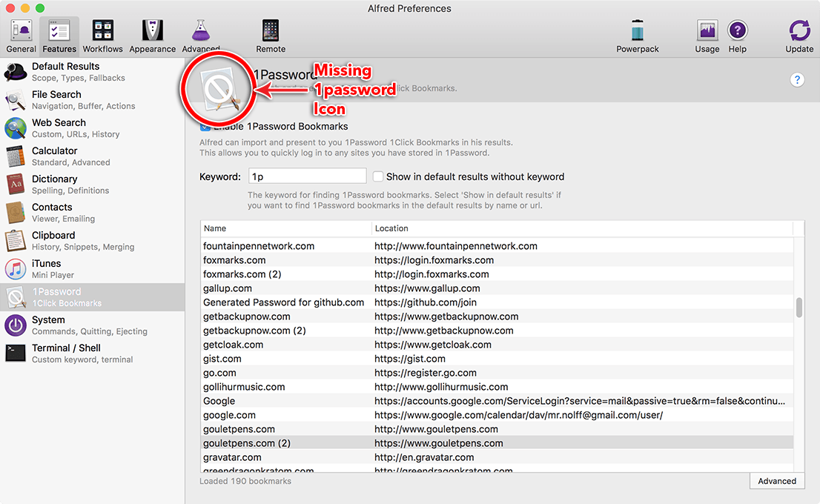Select the Features tab

59,33
